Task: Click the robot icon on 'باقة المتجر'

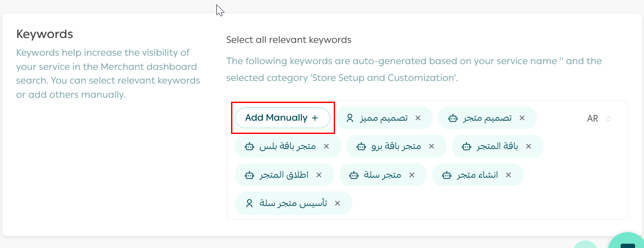Action: pyautogui.click(x=467, y=146)
